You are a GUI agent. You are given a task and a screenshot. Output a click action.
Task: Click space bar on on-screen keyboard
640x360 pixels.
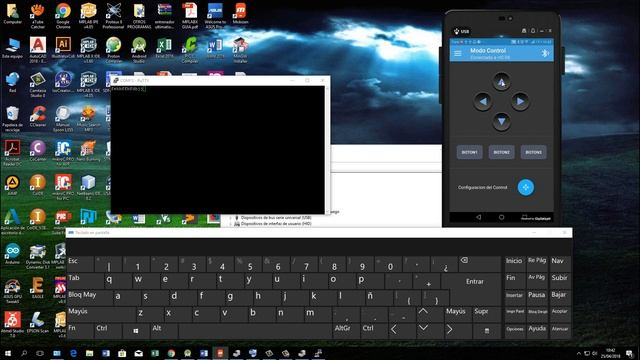tap(255, 331)
